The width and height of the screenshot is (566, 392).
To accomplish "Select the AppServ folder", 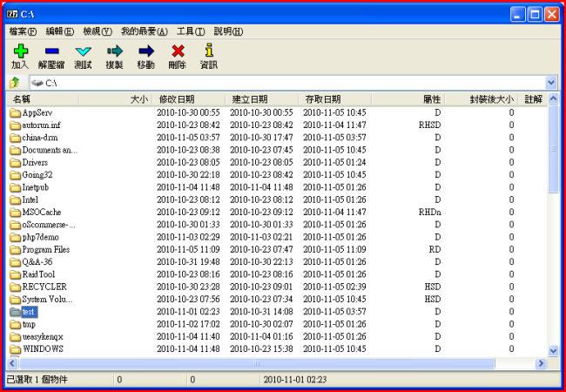I will click(41, 112).
